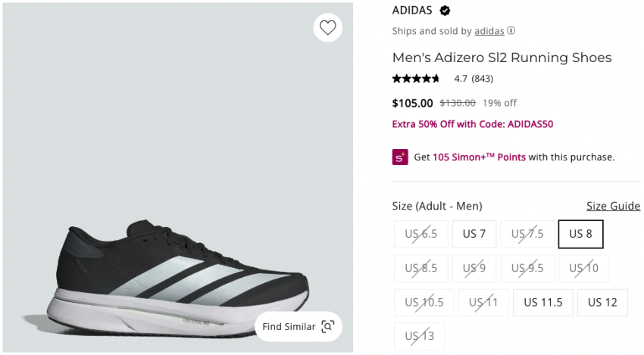The width and height of the screenshot is (644, 355).
Task: Select size US 7
Action: [x=474, y=234]
